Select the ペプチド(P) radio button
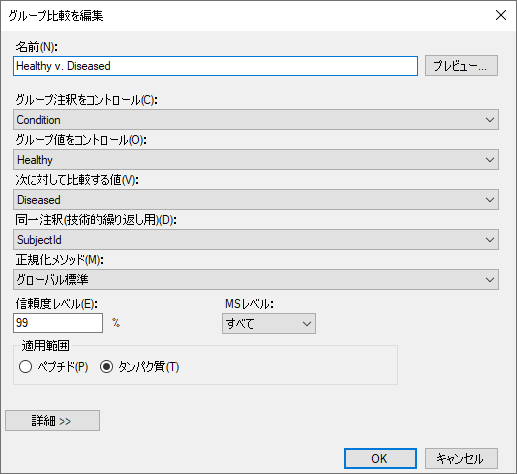The height and width of the screenshot is (474, 517). coord(26,367)
